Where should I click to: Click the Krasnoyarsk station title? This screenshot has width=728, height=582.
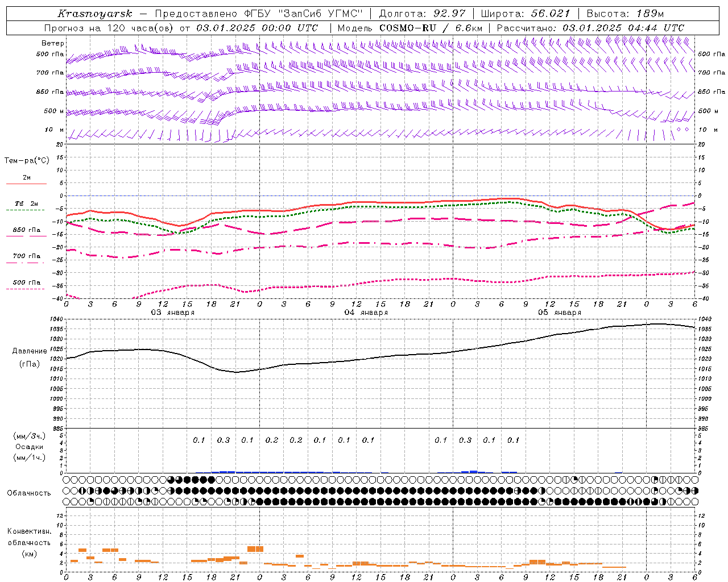pos(94,14)
